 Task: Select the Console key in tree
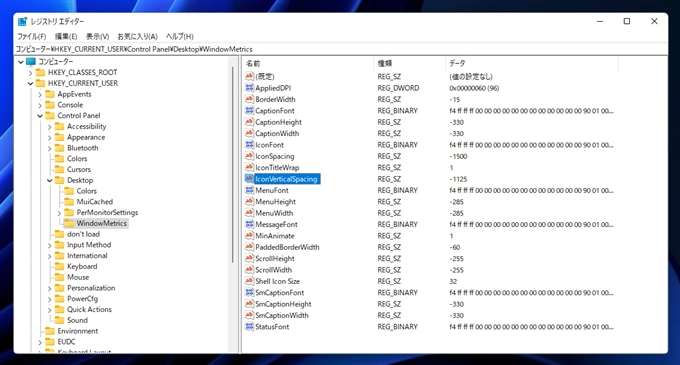(x=70, y=105)
